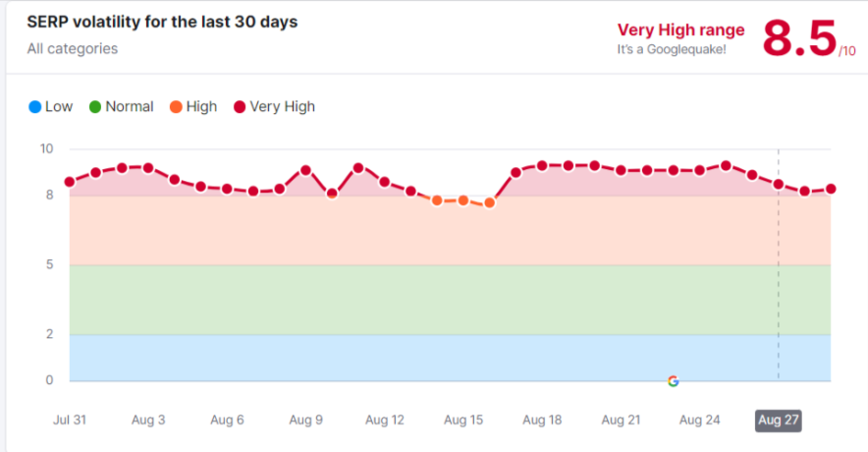This screenshot has width=868, height=452.
Task: Toggle the High legend series
Action: [x=193, y=107]
